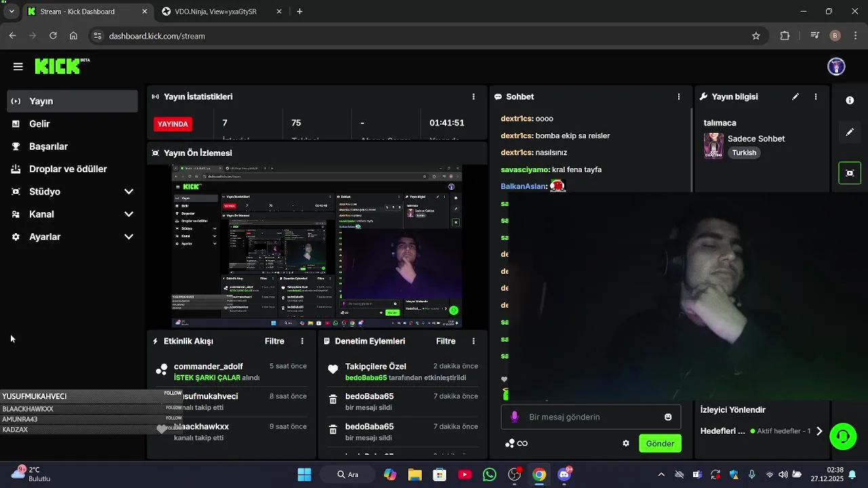Open WhatsApp from the taskbar
This screenshot has width=868, height=488.
point(490,474)
